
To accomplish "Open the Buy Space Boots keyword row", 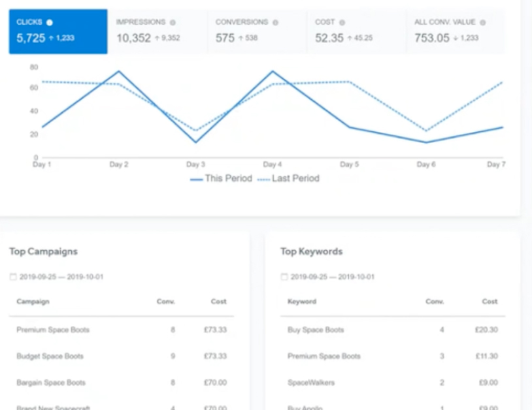I will pyautogui.click(x=316, y=330).
